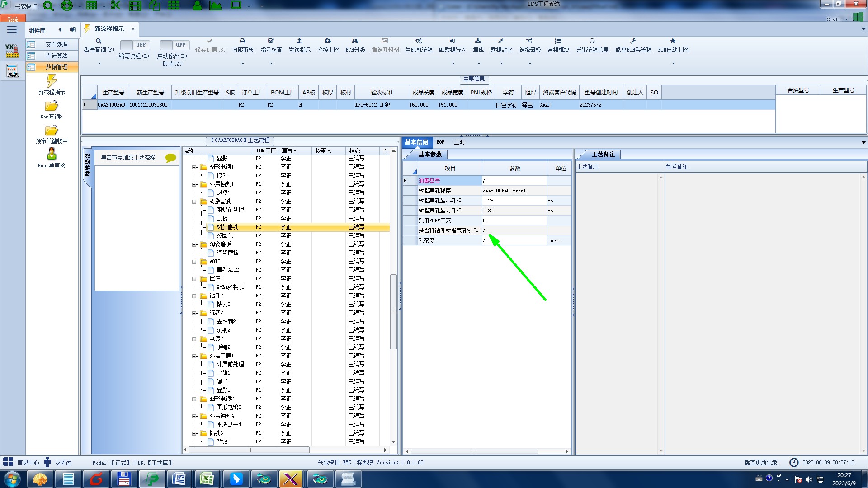Click Nope单审核 person icon
The width and height of the screenshot is (868, 488).
pyautogui.click(x=52, y=155)
